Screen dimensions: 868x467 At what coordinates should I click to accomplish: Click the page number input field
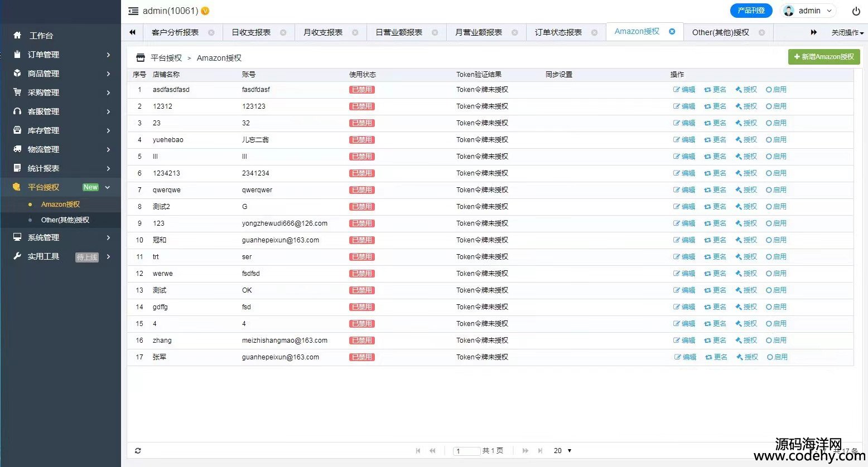466,451
